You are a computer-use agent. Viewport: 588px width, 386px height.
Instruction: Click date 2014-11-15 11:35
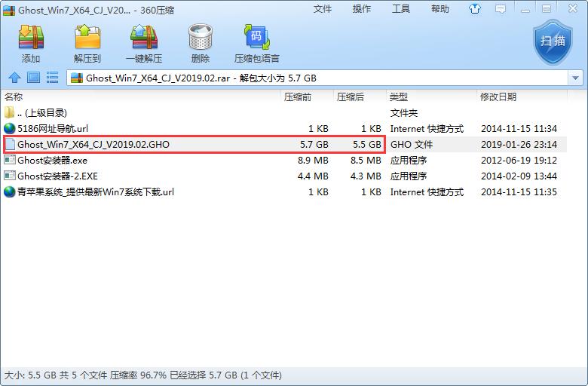click(519, 192)
